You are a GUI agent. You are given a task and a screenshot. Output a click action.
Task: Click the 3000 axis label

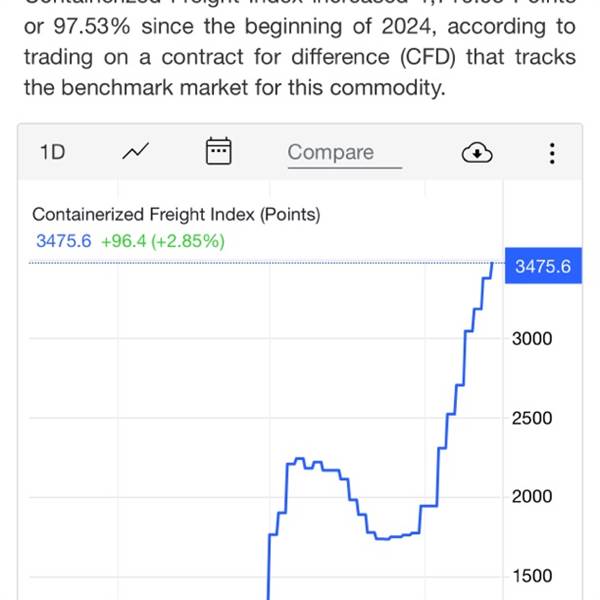[532, 339]
